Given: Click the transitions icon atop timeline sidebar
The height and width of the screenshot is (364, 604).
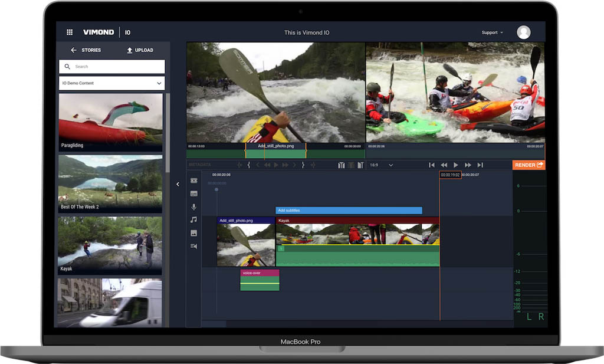Looking at the screenshot, I should click(x=193, y=181).
